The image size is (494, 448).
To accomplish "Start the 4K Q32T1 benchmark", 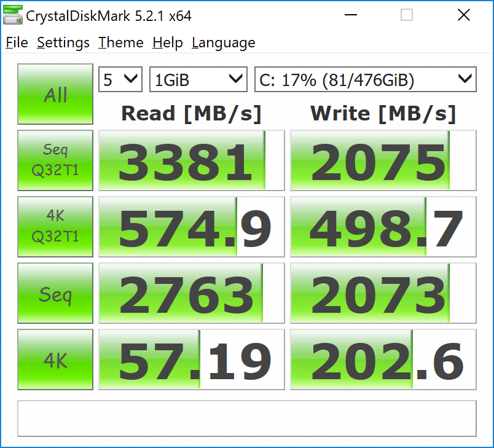I will 55,227.
